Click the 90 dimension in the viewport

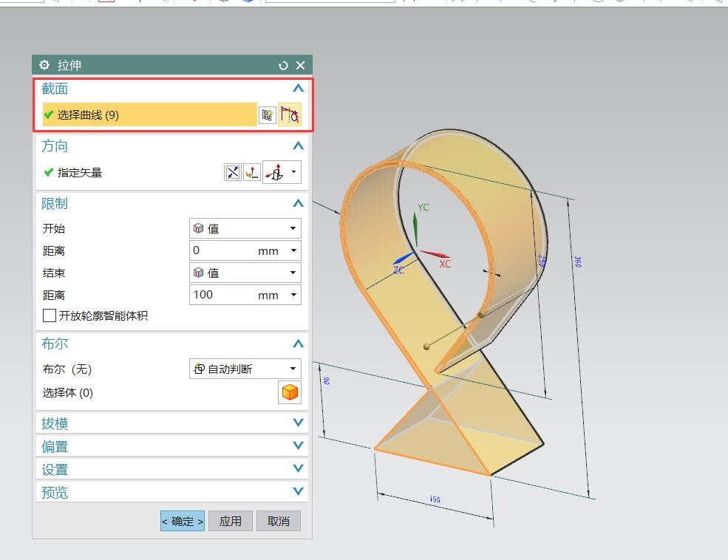pos(327,380)
